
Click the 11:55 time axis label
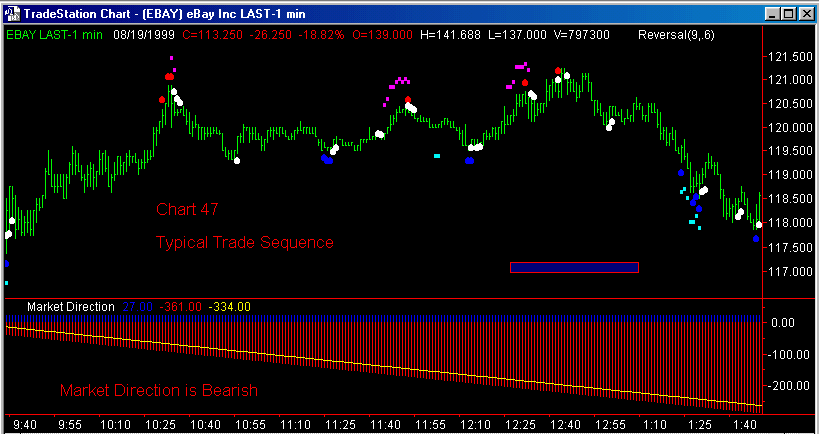pos(428,425)
